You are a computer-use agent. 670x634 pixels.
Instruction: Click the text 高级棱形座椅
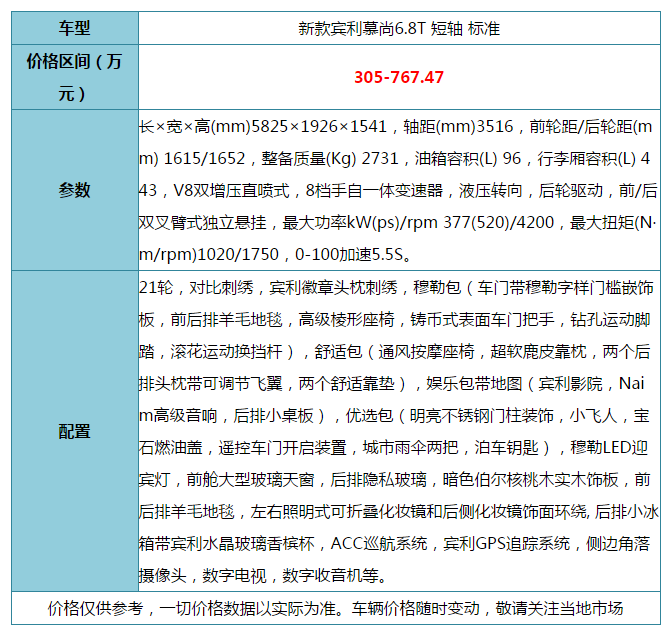(347, 320)
